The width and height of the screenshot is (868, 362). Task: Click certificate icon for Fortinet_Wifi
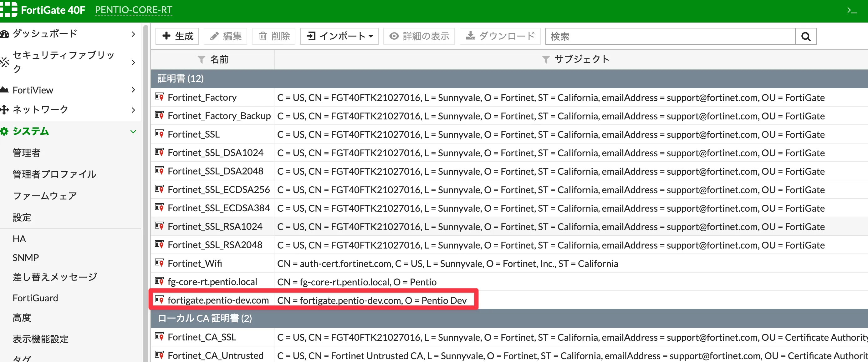[x=159, y=263]
